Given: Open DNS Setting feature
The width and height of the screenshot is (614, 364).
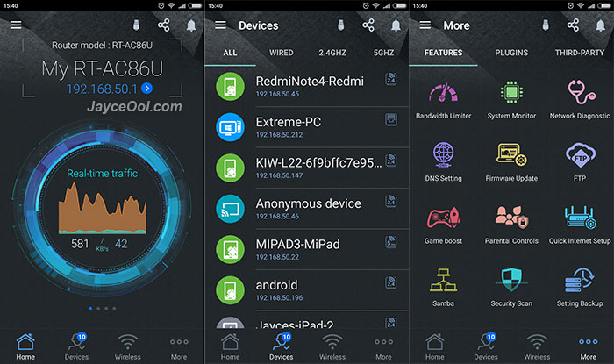Looking at the screenshot, I should coord(443,162).
